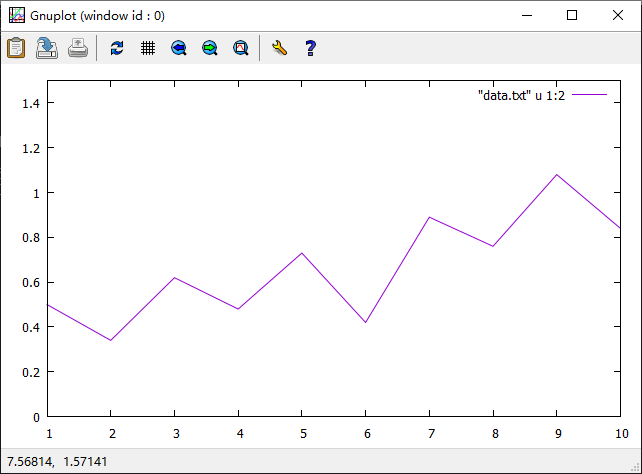
Task: Click the Gnuplot title bar app icon
Action: [17, 16]
